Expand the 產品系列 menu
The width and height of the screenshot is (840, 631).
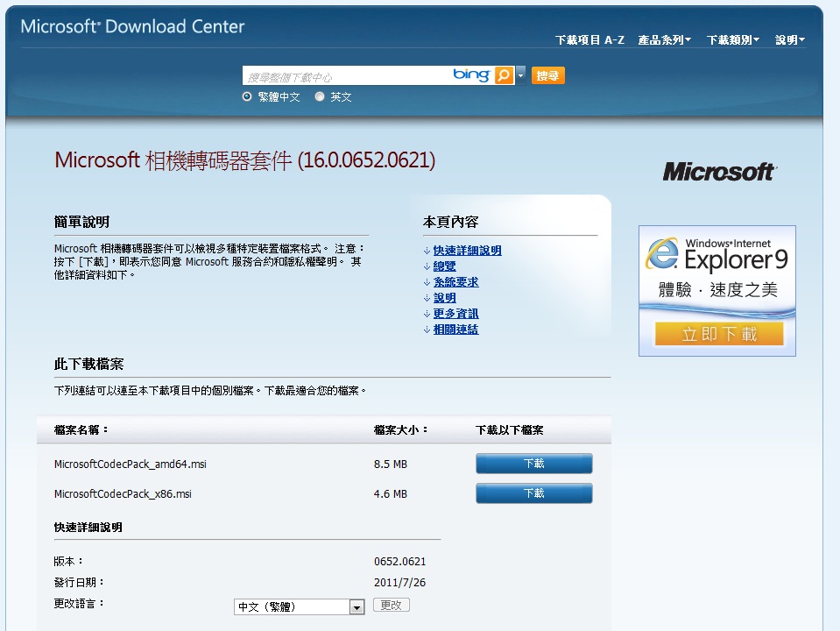coord(664,39)
